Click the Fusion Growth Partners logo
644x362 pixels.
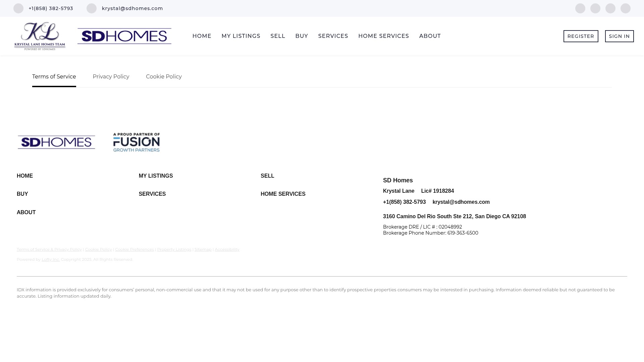pyautogui.click(x=137, y=142)
